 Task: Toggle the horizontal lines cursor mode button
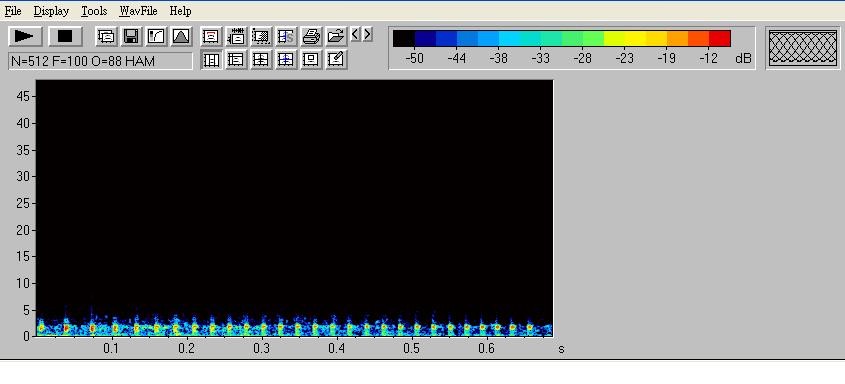tap(236, 59)
